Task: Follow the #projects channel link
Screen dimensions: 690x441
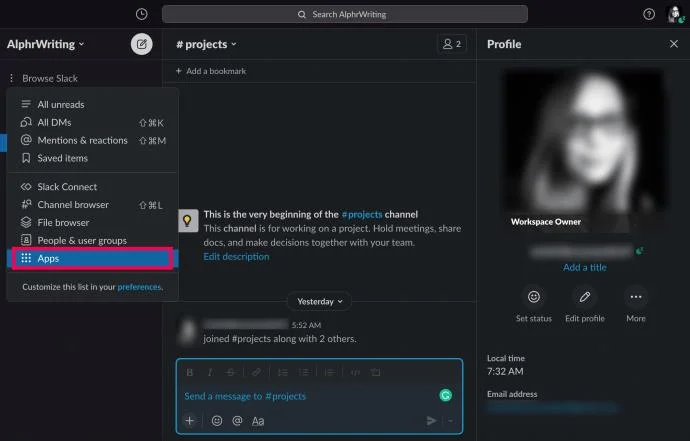Action: pyautogui.click(x=362, y=214)
